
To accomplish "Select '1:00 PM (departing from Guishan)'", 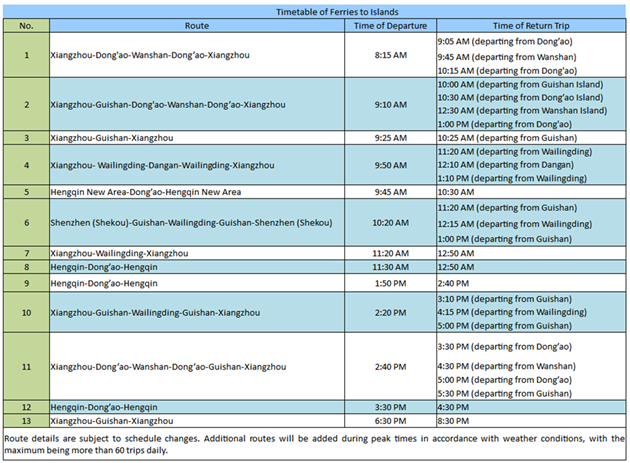I will pyautogui.click(x=505, y=239).
